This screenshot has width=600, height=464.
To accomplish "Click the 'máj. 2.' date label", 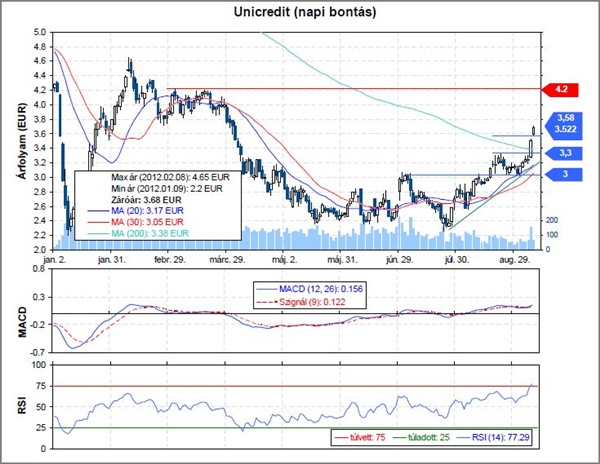I will click(x=284, y=260).
